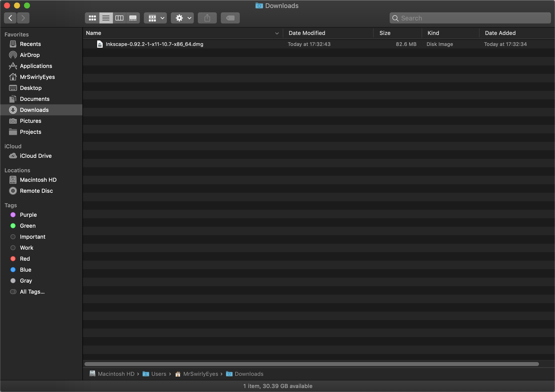The width and height of the screenshot is (555, 392).
Task: Toggle Name column sort order chevron
Action: tap(277, 33)
